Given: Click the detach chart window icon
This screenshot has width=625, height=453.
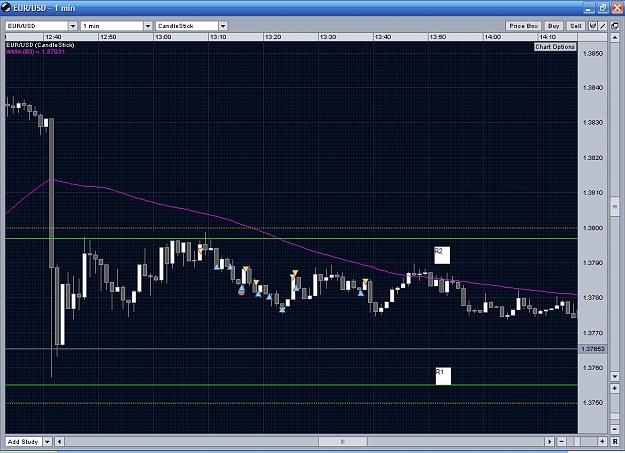Looking at the screenshot, I should point(615,26).
